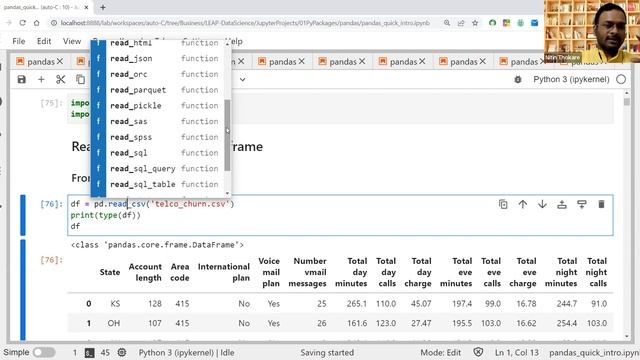Image resolution: width=640 pixels, height=360 pixels.
Task: Click the autocomplete list scrollbar thumb
Action: pos(227,136)
